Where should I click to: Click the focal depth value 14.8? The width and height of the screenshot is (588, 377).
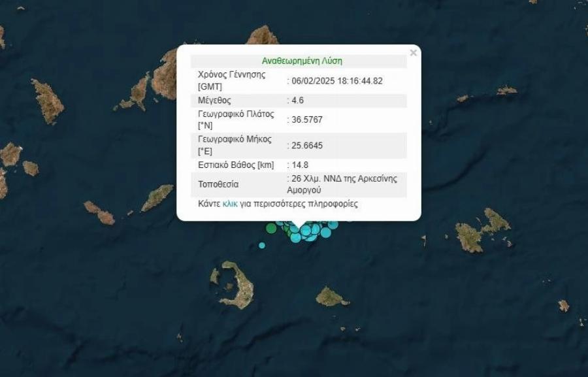(x=299, y=165)
